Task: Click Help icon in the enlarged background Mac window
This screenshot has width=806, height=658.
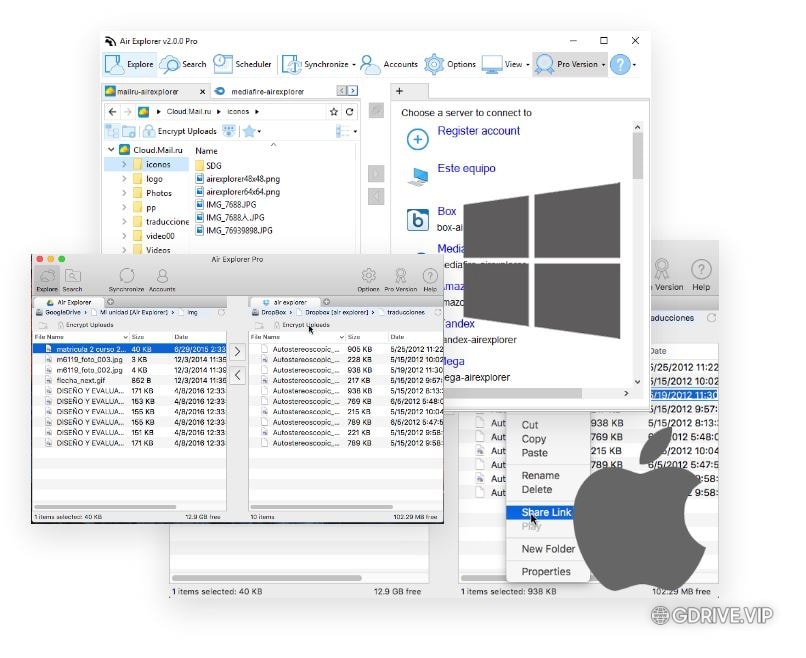Action: (x=701, y=275)
